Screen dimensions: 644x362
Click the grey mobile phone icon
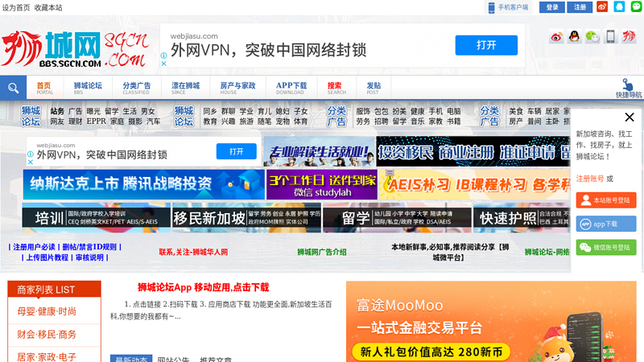click(x=611, y=37)
